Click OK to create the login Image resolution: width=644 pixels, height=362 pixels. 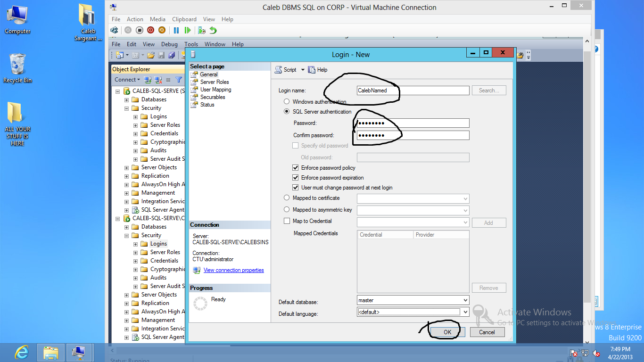[x=447, y=332]
